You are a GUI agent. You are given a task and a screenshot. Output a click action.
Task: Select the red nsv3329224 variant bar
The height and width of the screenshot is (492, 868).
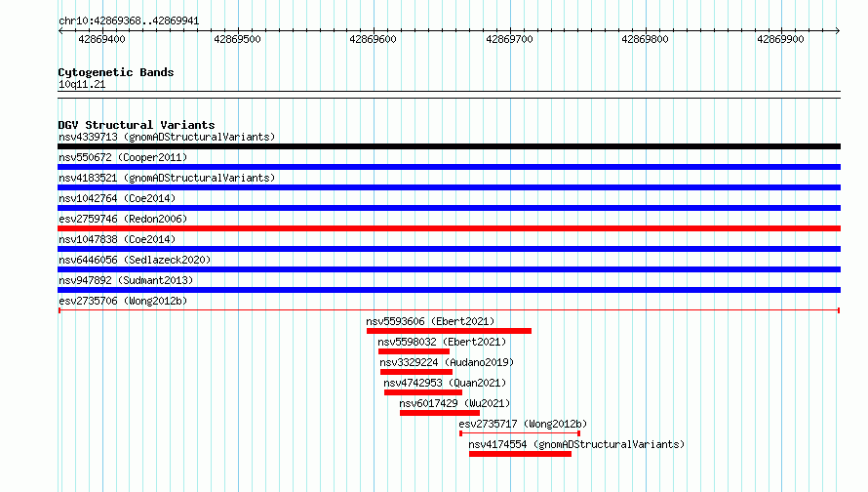(416, 372)
